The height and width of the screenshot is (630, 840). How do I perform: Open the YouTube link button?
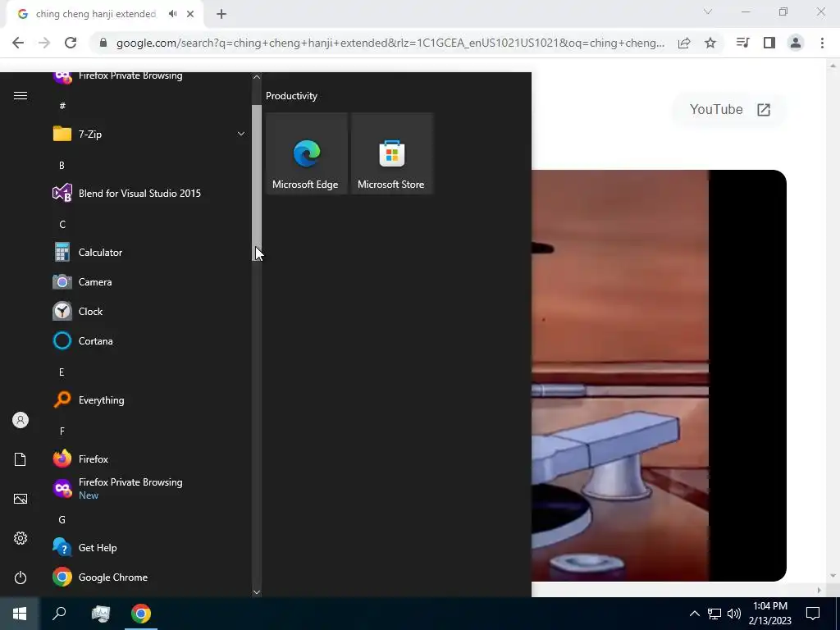pyautogui.click(x=729, y=109)
